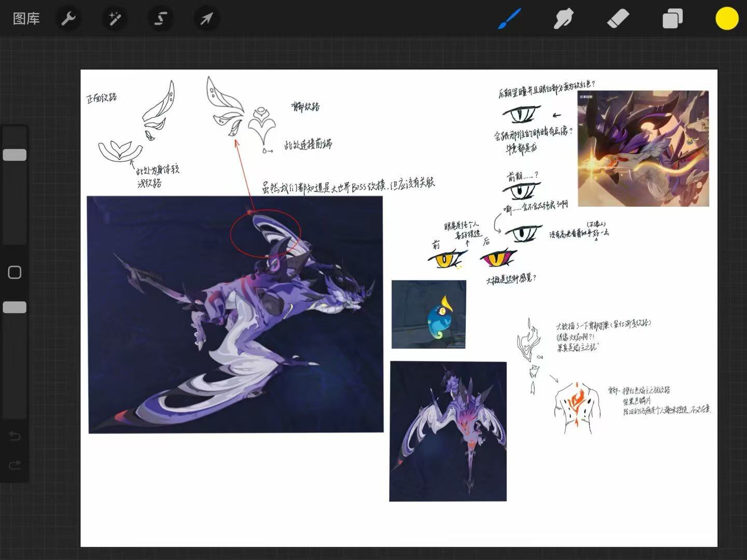Open the Layers panel

click(672, 19)
